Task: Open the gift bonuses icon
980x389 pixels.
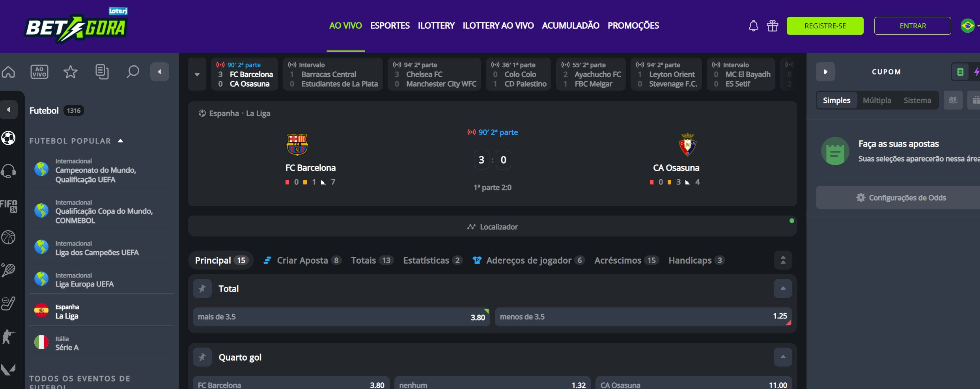Action: coord(772,26)
